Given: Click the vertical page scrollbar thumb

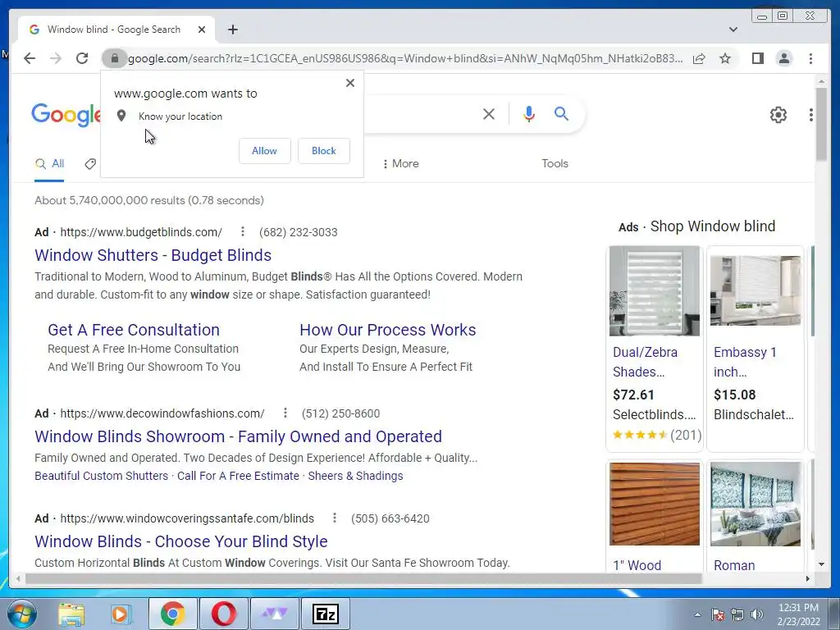Looking at the screenshot, I should coord(821,124).
